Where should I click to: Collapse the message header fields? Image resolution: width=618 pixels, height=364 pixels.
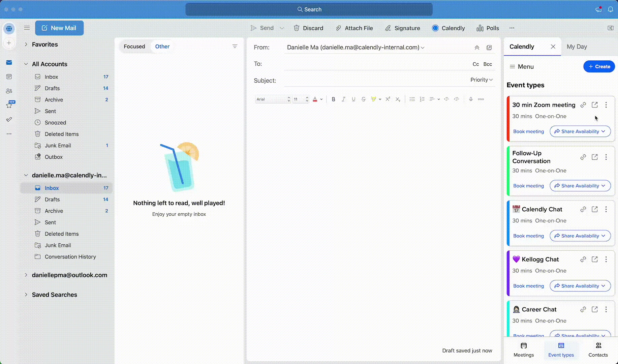pyautogui.click(x=477, y=48)
